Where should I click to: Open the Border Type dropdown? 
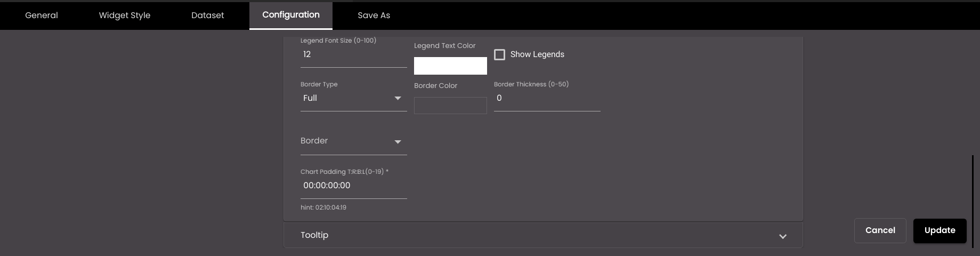[x=354, y=98]
